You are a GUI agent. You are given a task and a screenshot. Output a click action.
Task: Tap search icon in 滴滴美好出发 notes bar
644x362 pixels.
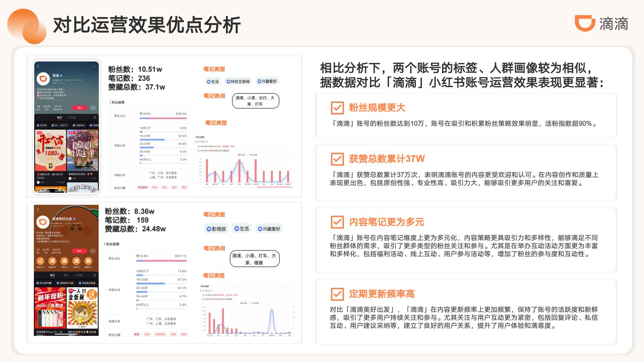95,275
